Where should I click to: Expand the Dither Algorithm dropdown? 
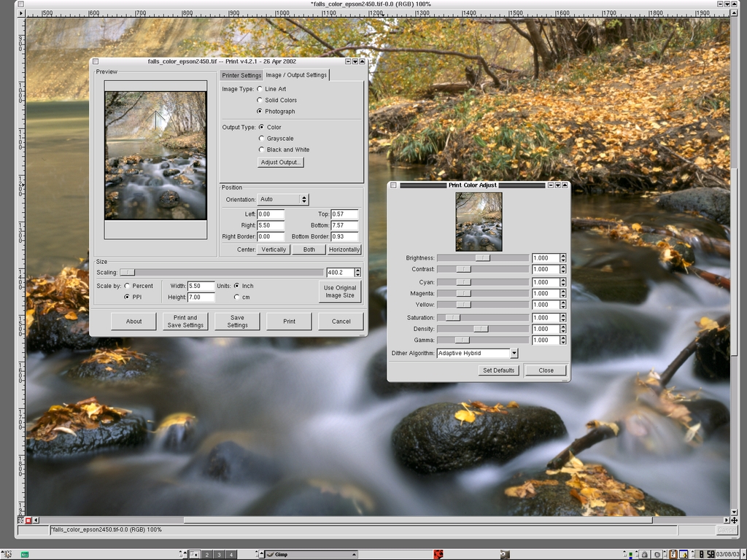(x=514, y=353)
